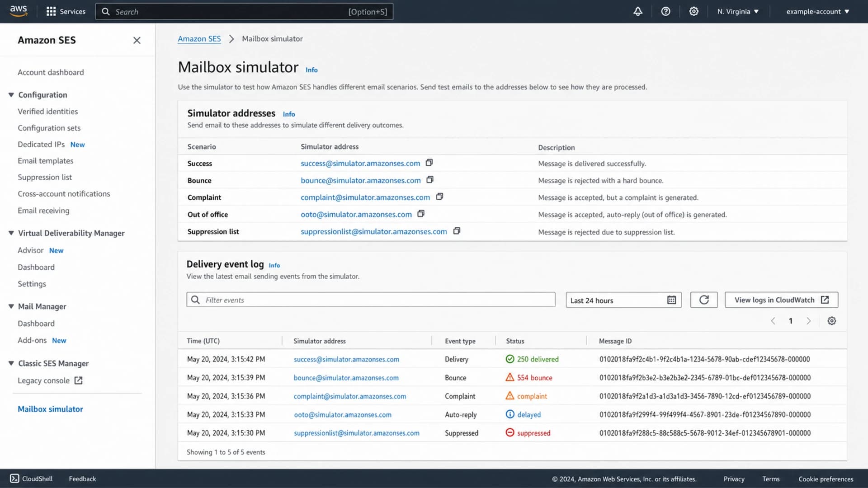Screen dimensions: 868x488
Task: Copy the ooto simulator address
Action: point(421,214)
